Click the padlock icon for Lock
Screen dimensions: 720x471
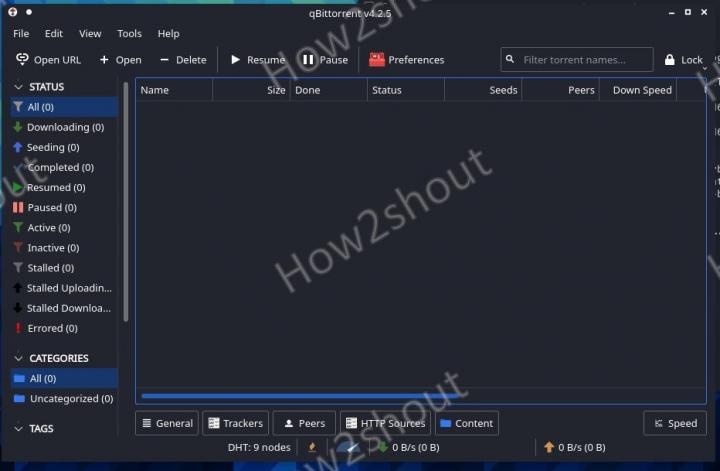(x=669, y=60)
